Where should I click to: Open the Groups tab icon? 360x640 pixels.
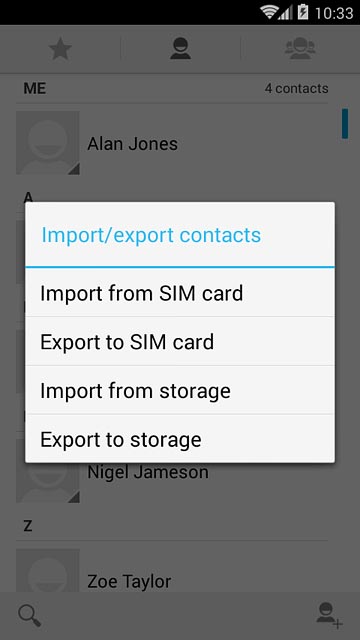pyautogui.click(x=300, y=49)
